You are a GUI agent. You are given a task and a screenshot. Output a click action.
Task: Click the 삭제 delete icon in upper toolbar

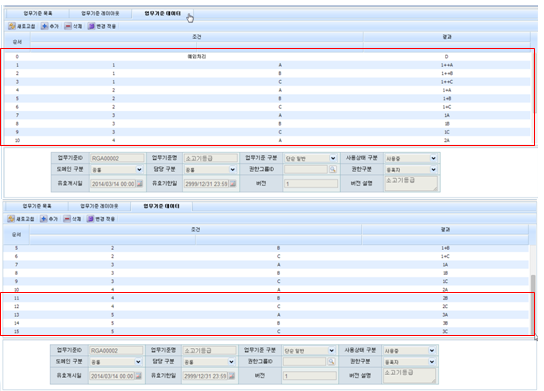point(68,26)
